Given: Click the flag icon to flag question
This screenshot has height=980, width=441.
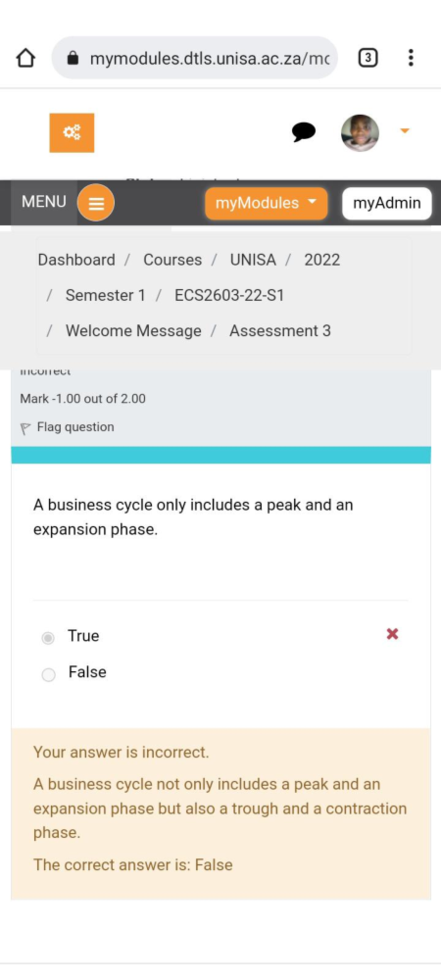Looking at the screenshot, I should pyautogui.click(x=25, y=428).
